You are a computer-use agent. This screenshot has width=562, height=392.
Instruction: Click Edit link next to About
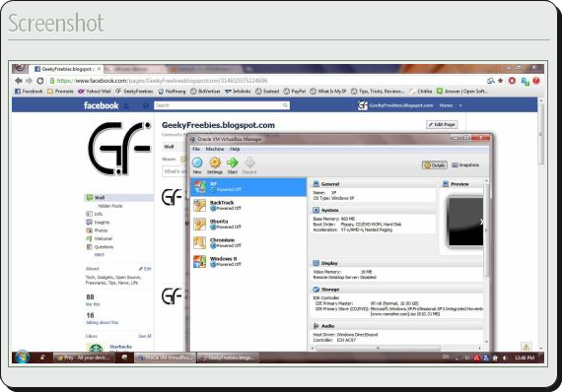tap(145, 269)
